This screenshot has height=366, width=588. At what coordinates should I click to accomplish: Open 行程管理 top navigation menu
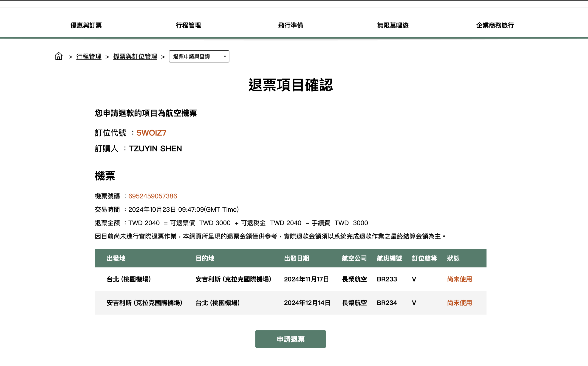click(188, 25)
